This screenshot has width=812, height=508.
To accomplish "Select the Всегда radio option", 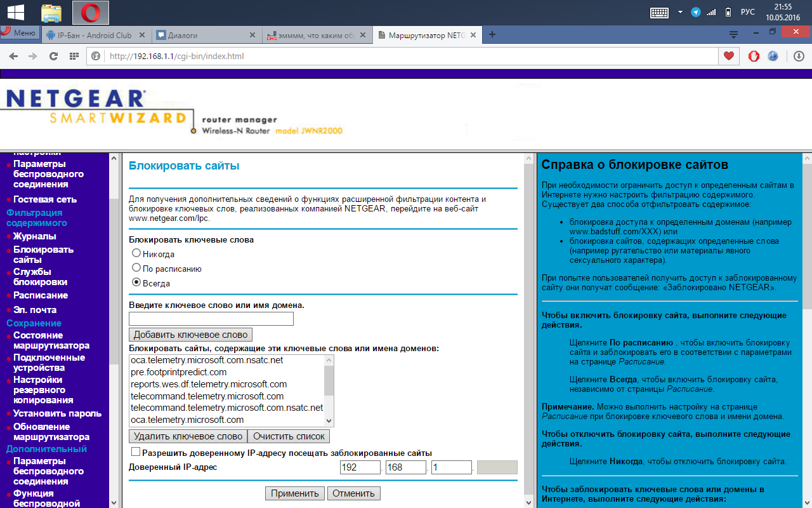I will [x=136, y=283].
